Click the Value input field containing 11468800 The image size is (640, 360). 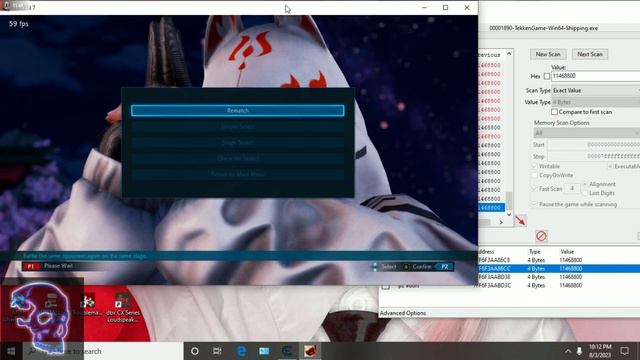point(596,76)
